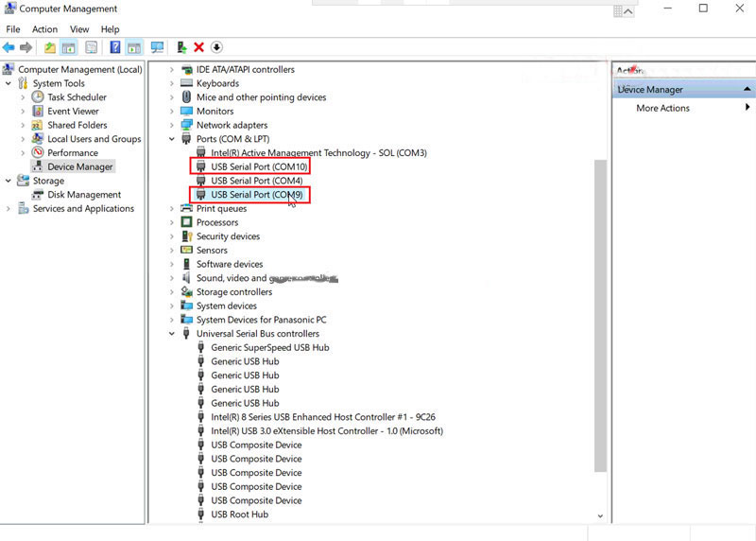Viewport: 756px width, 541px height.
Task: Expand the Task Scheduler tree node
Action: click(x=23, y=97)
